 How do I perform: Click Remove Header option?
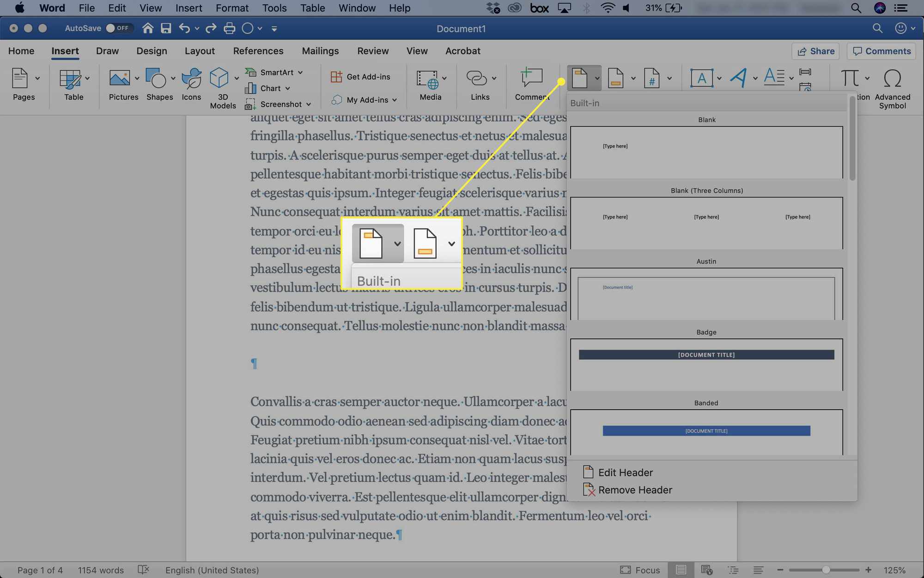tap(635, 490)
